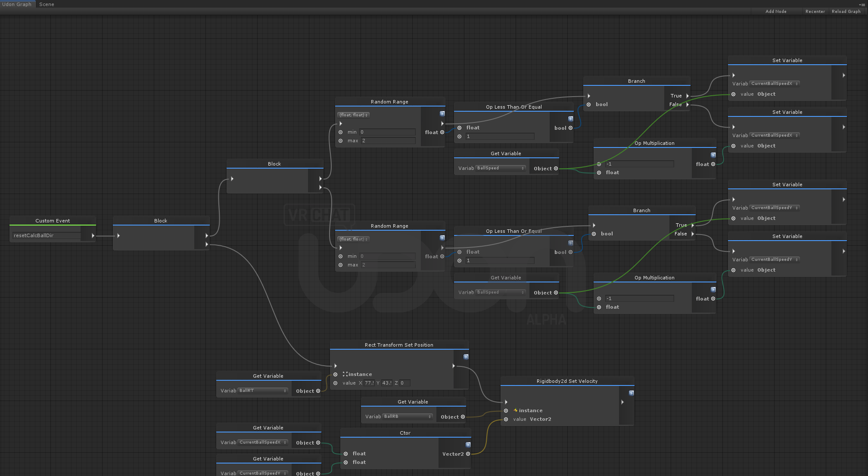Screen dimensions: 868x476
Task: Select the Ctor node title bar
Action: pos(405,433)
